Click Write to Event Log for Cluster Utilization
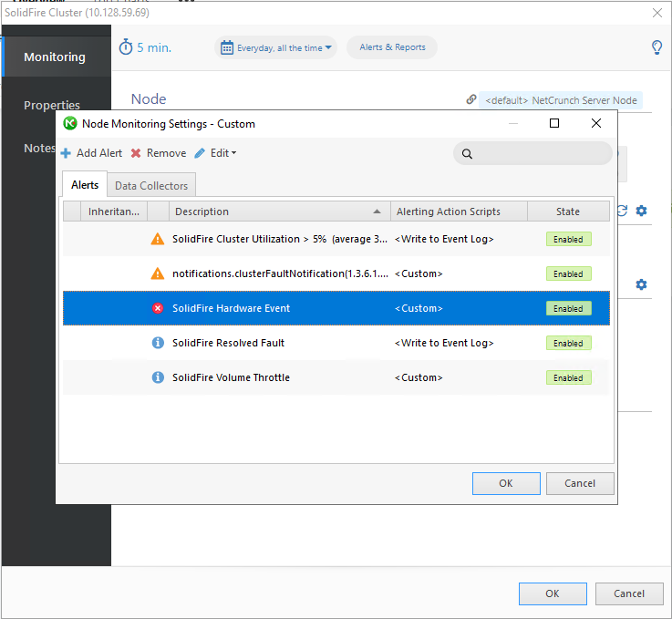 444,239
